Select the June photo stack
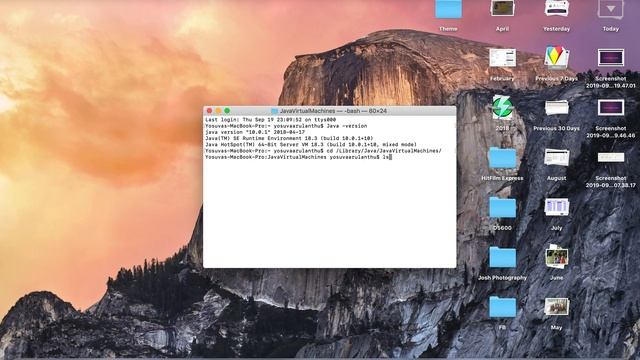Image resolution: width=640 pixels, height=360 pixels. 556,257
